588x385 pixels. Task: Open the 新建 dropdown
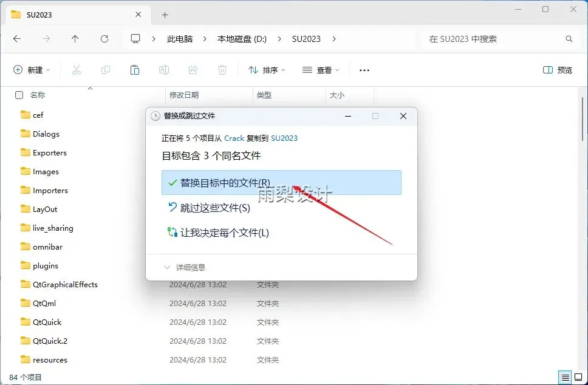[x=32, y=70]
